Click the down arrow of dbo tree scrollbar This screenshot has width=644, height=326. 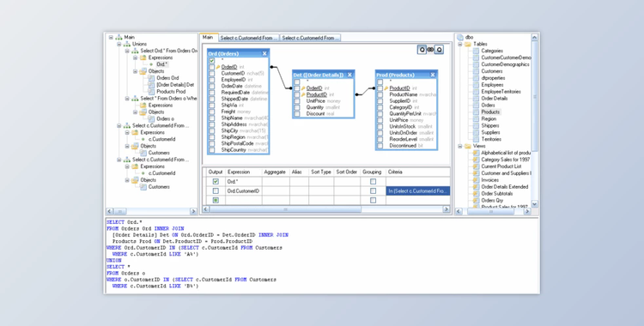pyautogui.click(x=534, y=203)
